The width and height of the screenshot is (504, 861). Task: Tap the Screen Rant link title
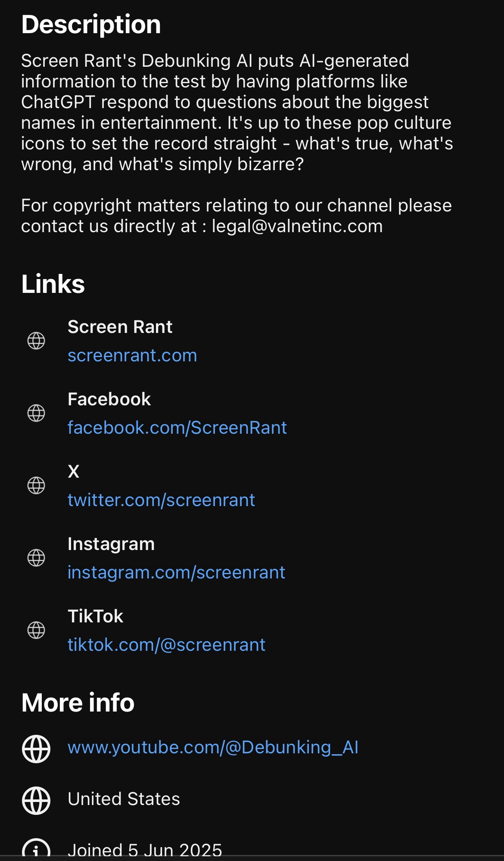click(x=120, y=327)
